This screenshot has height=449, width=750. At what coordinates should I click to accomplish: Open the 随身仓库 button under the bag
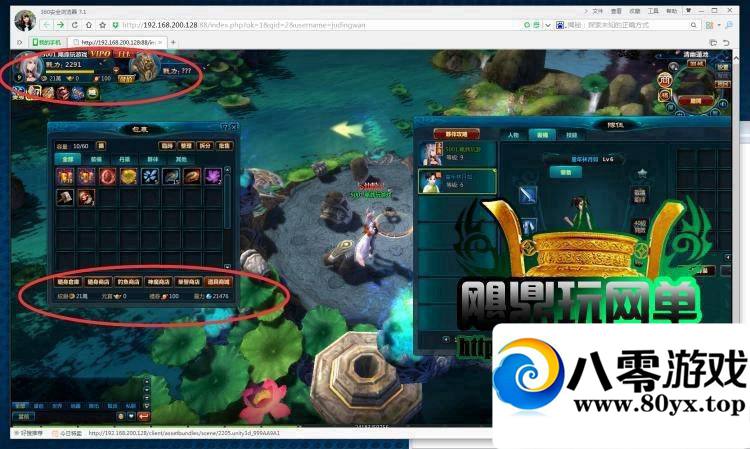(x=68, y=282)
